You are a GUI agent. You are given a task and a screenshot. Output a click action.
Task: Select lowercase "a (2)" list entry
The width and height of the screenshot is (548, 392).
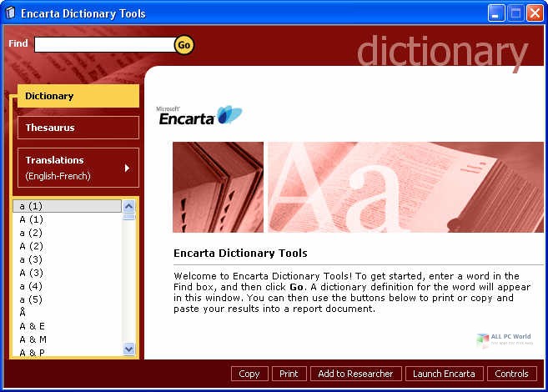(x=67, y=233)
